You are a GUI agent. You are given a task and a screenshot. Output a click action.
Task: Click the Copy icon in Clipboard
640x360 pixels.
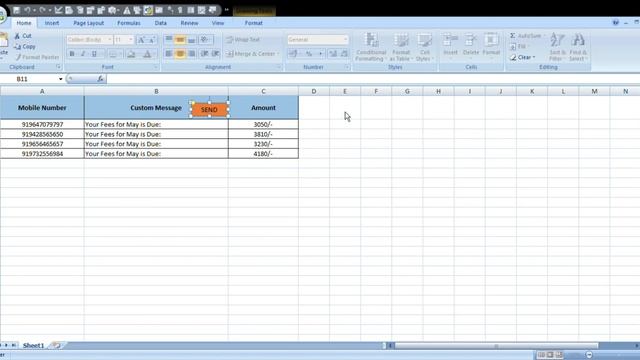coord(18,47)
